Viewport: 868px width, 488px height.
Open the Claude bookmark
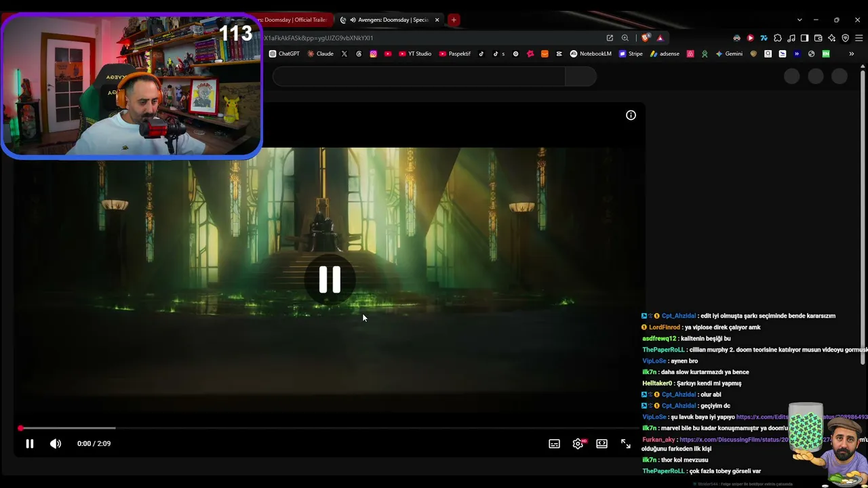click(320, 54)
